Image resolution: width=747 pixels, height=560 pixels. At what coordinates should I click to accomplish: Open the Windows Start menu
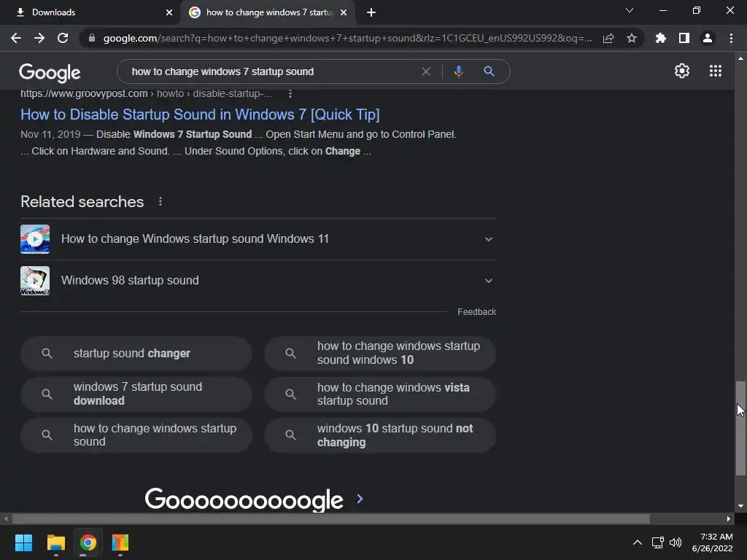[x=23, y=542]
